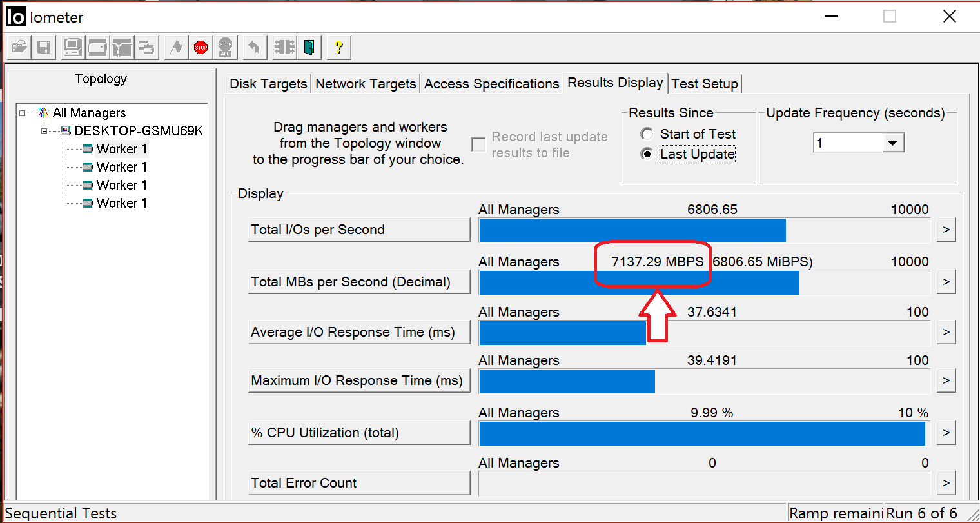This screenshot has width=980, height=523.
Task: Click the green flag Start Tests icon
Action: (x=176, y=47)
